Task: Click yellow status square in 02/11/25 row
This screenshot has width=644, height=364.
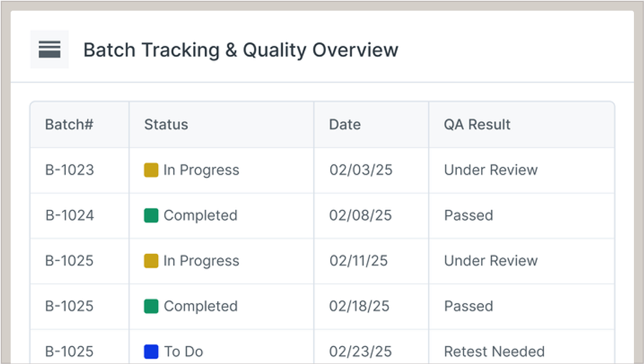Action: (151, 261)
